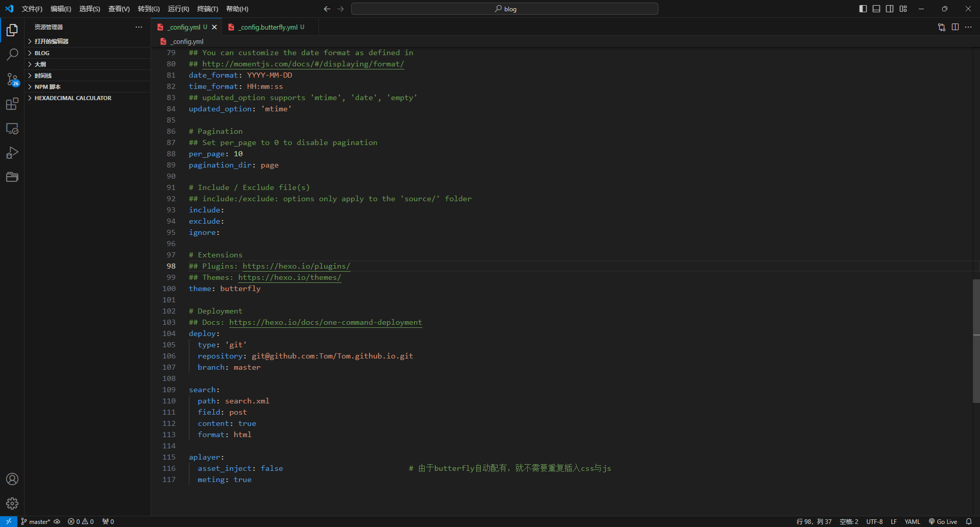This screenshot has width=980, height=527.
Task: Toggle secondary side bar visibility
Action: [890, 9]
